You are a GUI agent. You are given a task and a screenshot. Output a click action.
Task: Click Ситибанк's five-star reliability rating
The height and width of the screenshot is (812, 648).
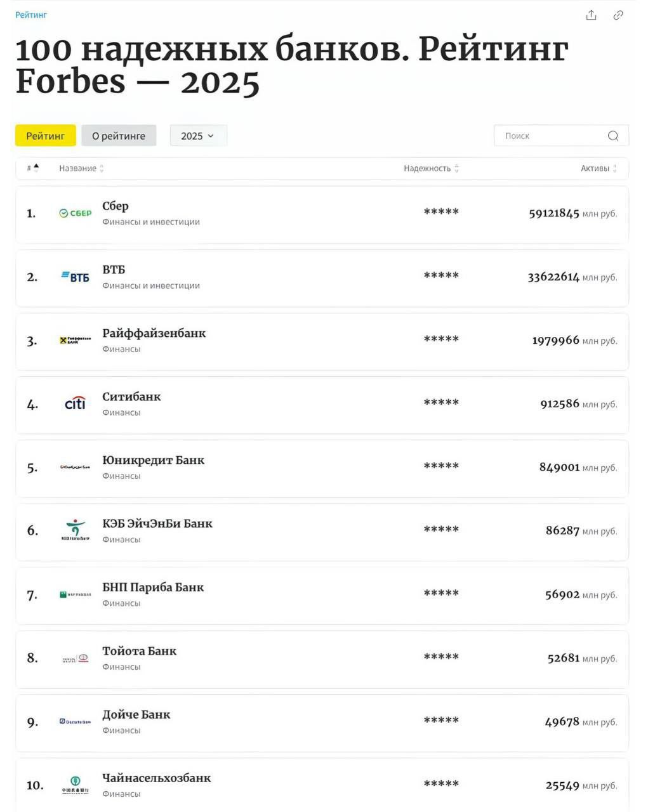tap(441, 402)
